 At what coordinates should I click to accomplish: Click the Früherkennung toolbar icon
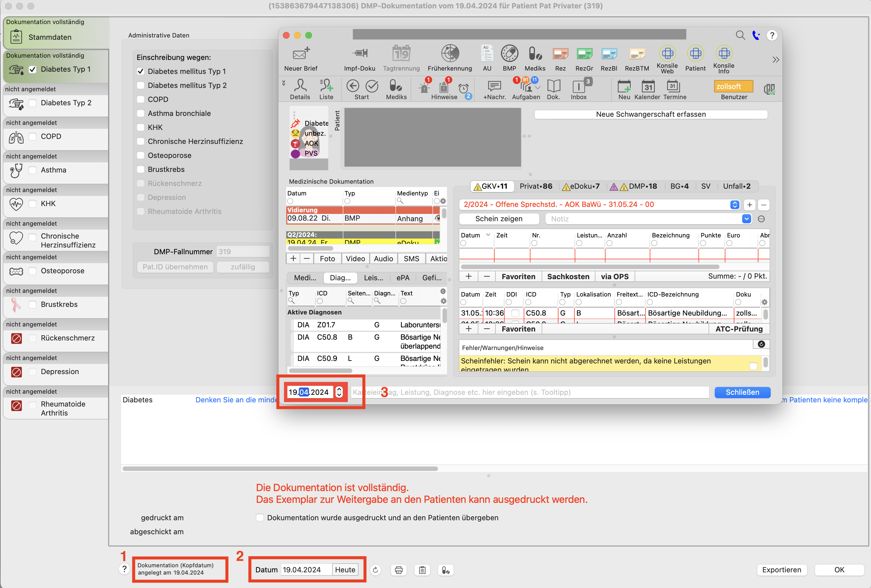click(450, 53)
